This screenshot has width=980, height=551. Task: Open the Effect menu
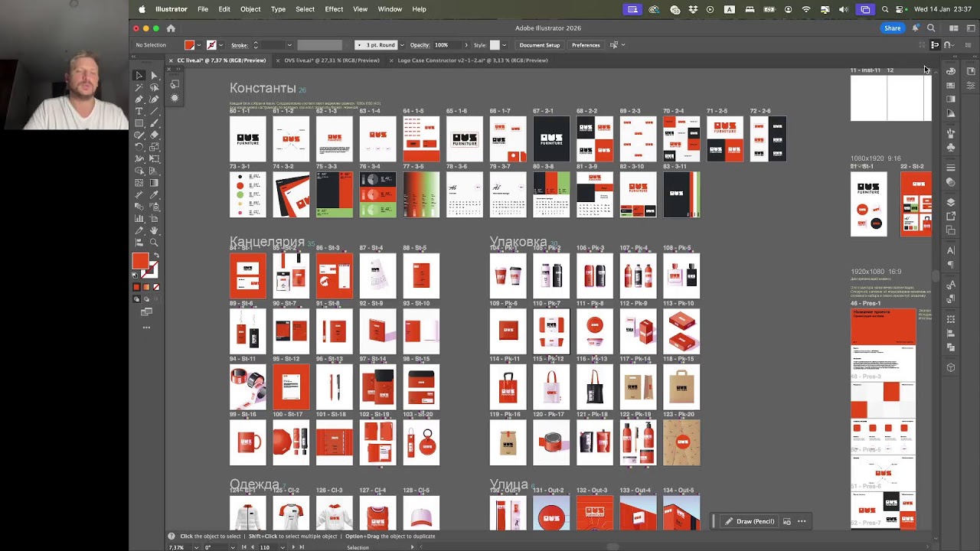click(334, 9)
